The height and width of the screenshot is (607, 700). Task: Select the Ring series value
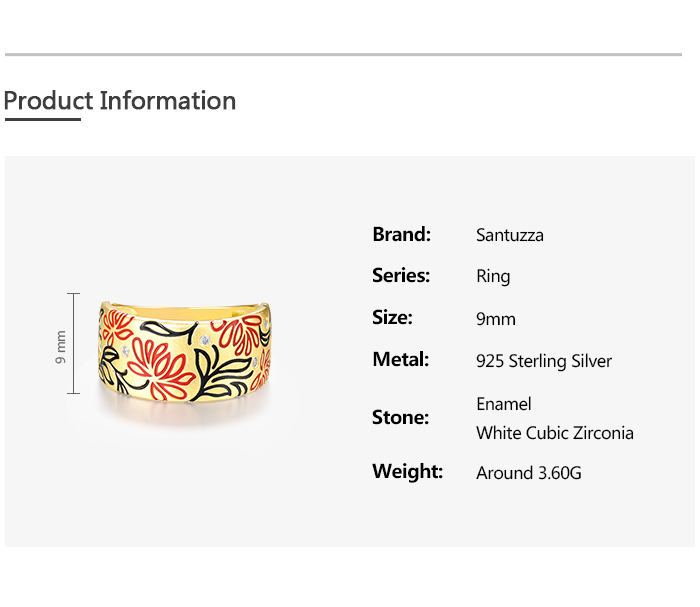[493, 277]
